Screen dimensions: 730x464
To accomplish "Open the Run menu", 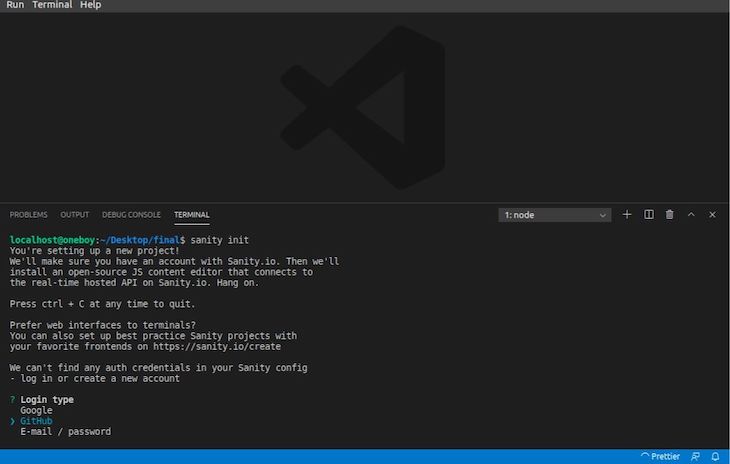I will [x=15, y=5].
